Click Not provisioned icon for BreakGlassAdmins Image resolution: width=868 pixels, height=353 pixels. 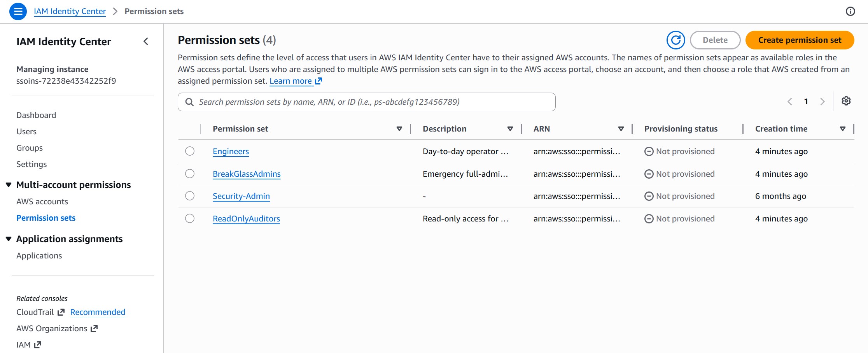coord(649,174)
